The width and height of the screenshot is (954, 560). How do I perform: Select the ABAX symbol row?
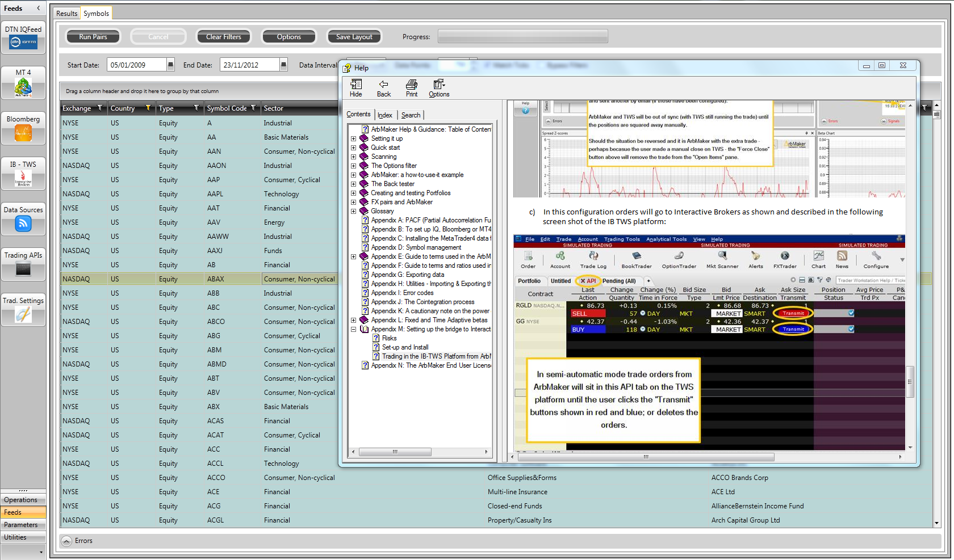[199, 279]
